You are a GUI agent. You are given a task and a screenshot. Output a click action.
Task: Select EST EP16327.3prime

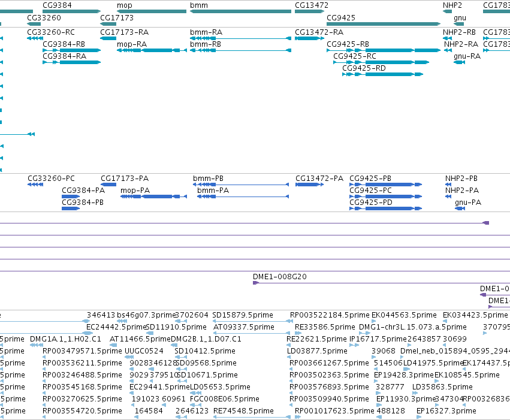446,411
